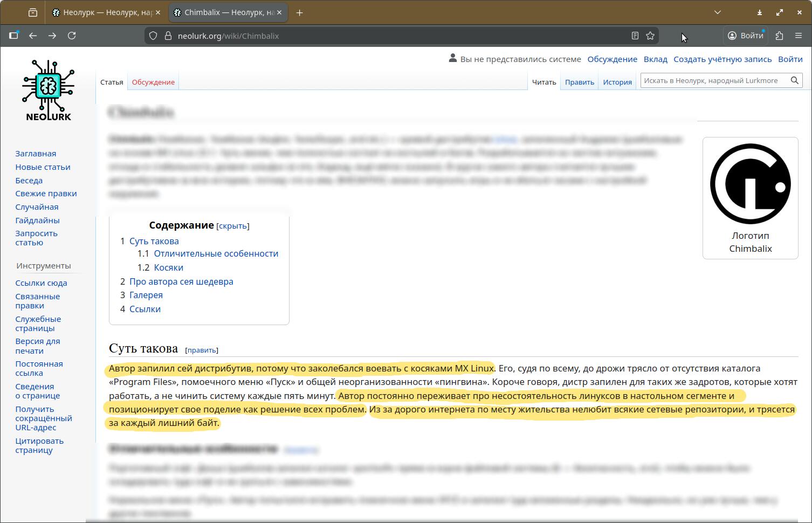Viewport: 812px width, 523px height.
Task: Edit the Суть такова section via править
Action: (202, 350)
